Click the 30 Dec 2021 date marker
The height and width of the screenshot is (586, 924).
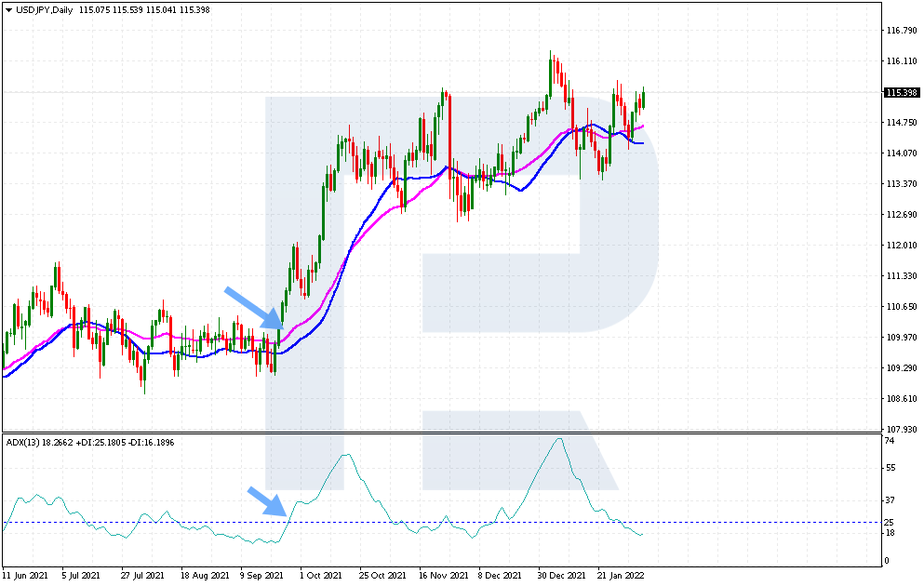coord(562,575)
